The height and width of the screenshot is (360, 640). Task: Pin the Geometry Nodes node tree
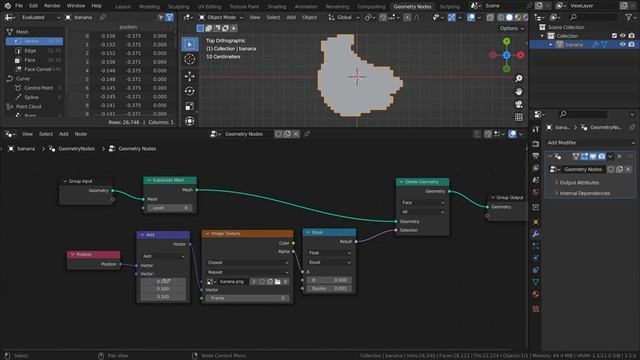point(307,134)
